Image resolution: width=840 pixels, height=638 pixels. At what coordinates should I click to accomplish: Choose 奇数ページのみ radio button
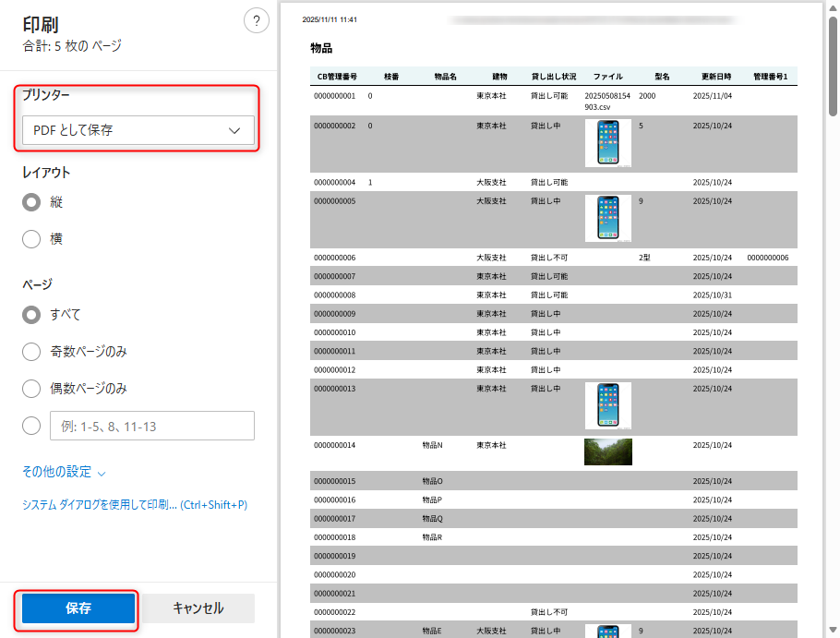(x=31, y=352)
